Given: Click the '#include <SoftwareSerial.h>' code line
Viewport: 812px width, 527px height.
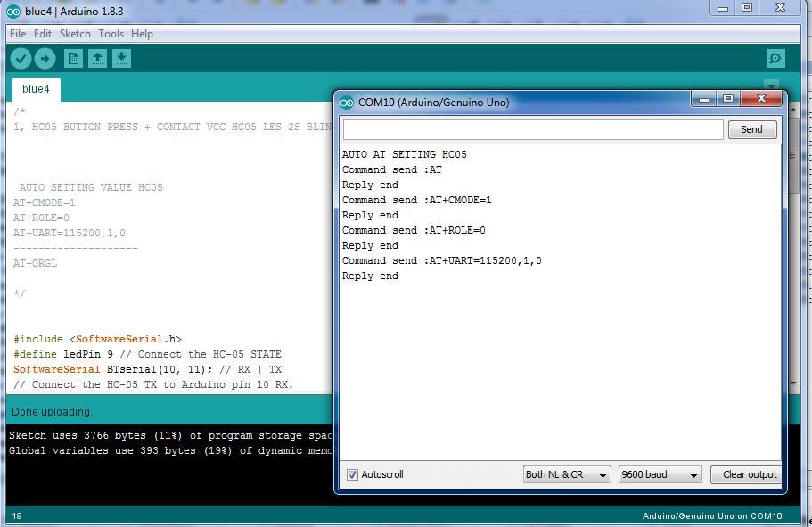Looking at the screenshot, I should (x=98, y=339).
